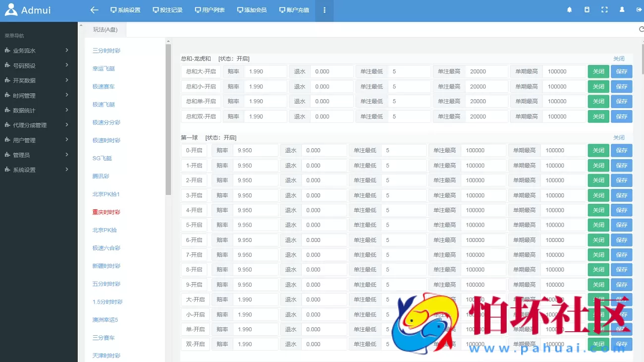Click 关闭 button on the 总和大-开启 row
The height and width of the screenshot is (362, 644).
click(598, 71)
